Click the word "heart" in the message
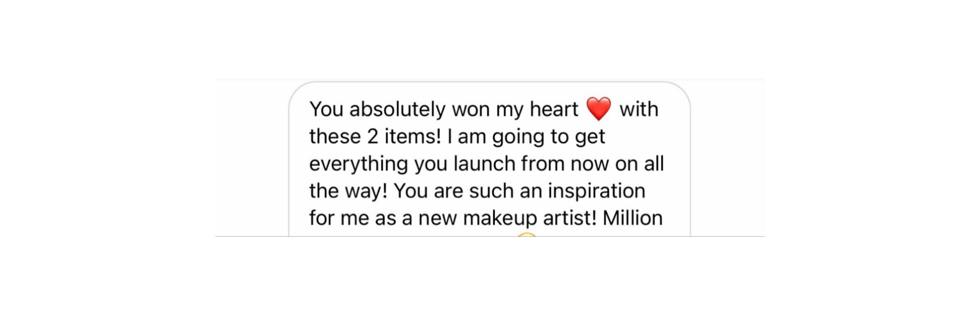This screenshot has width=980, height=315. pos(554,109)
